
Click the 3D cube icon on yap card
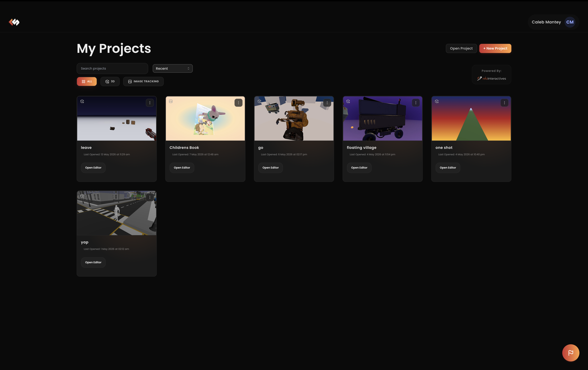pyautogui.click(x=82, y=196)
